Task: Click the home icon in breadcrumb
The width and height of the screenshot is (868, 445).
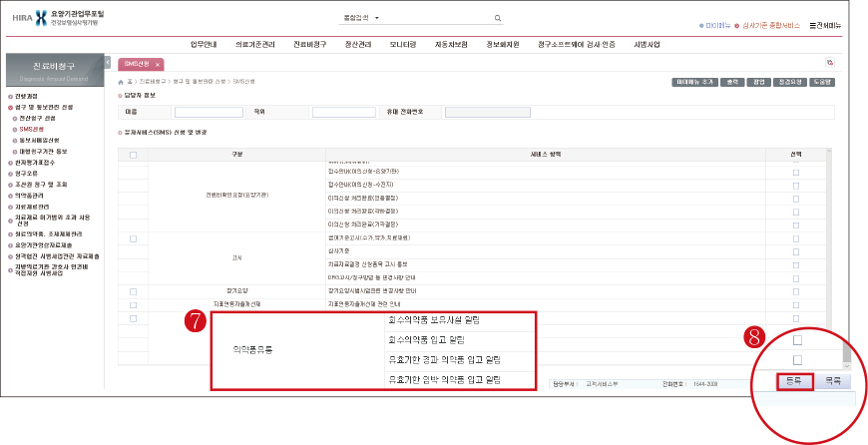Action: click(122, 81)
